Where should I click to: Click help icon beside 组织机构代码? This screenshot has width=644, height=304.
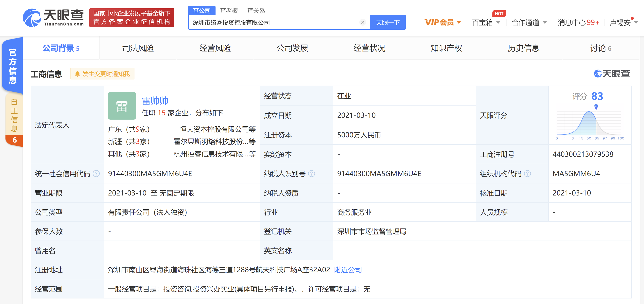tap(527, 174)
